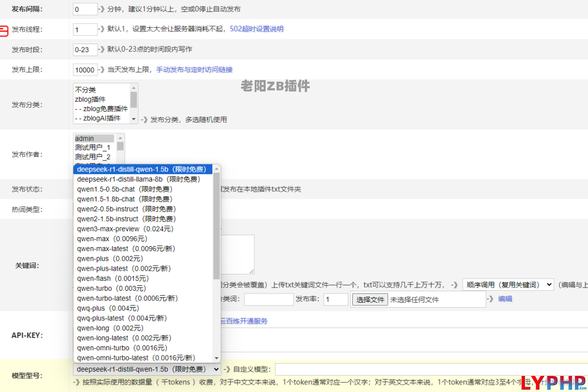Select admin in the 发布作者 list

95,138
